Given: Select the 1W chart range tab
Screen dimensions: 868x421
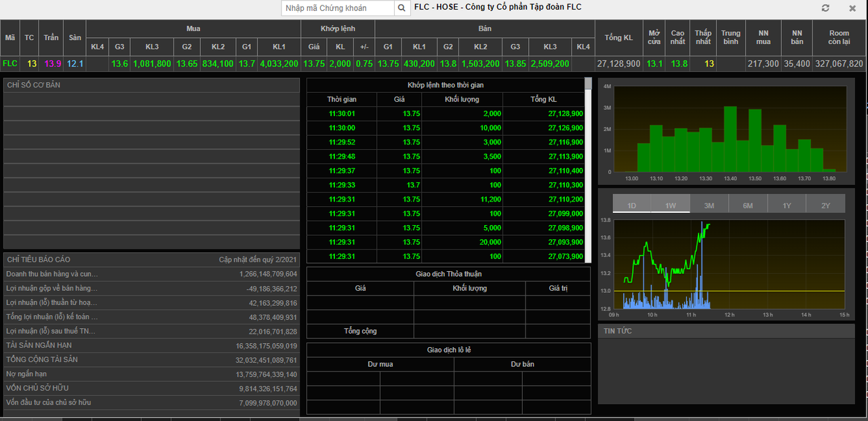Looking at the screenshot, I should (671, 204).
